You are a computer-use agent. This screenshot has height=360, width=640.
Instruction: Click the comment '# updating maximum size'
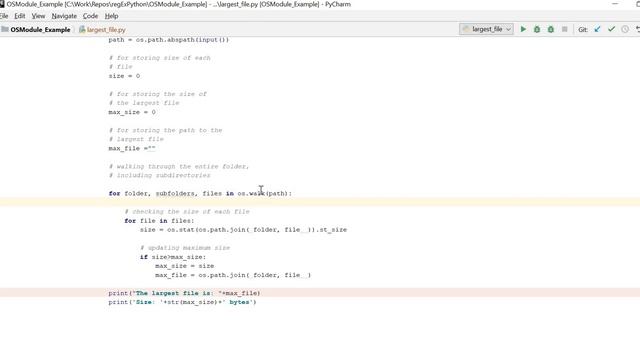[185, 248]
